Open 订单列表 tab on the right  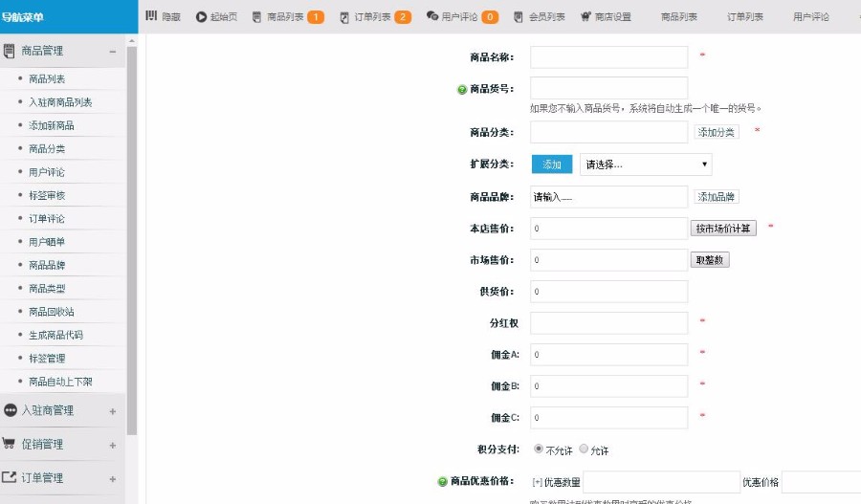(x=744, y=17)
